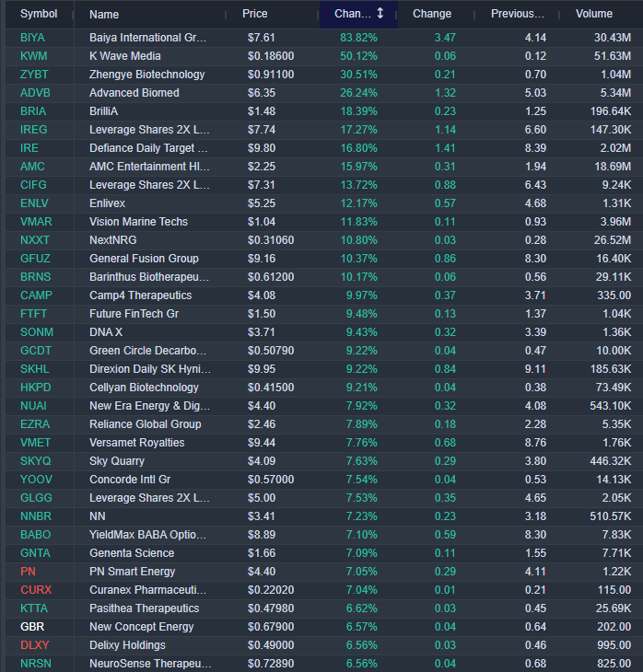
Task: Open the BRIA ticker
Action: (33, 111)
